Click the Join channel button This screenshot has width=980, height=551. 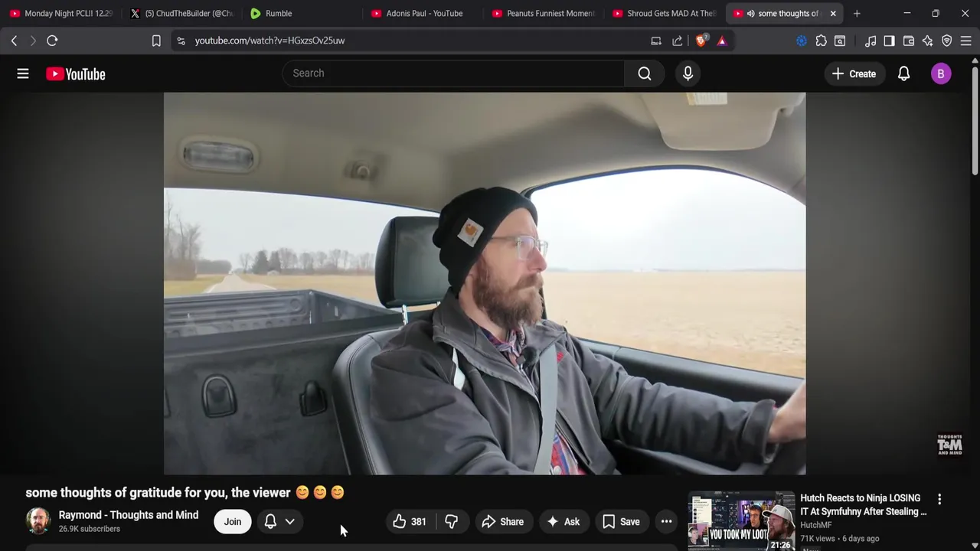coord(233,522)
